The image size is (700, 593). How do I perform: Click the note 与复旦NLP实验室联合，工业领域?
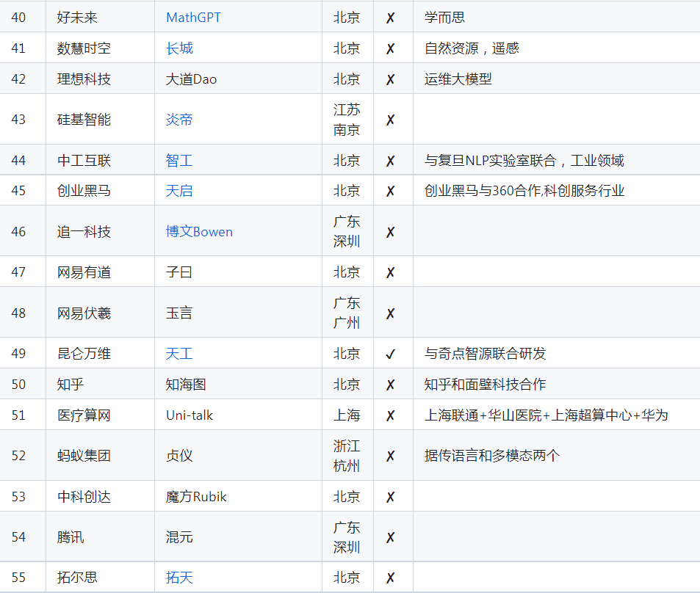[x=524, y=161]
